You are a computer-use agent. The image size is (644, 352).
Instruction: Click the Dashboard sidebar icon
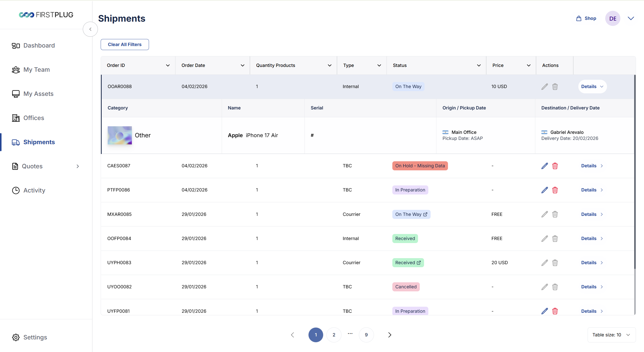tap(16, 46)
